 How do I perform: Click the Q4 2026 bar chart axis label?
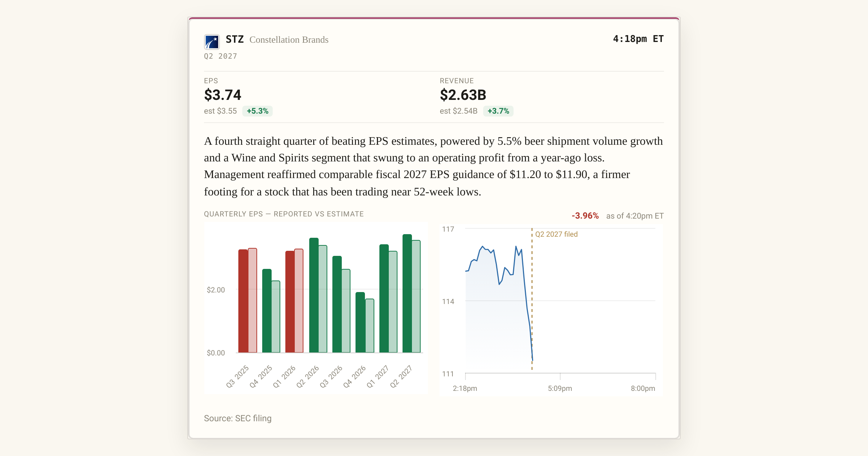[354, 376]
